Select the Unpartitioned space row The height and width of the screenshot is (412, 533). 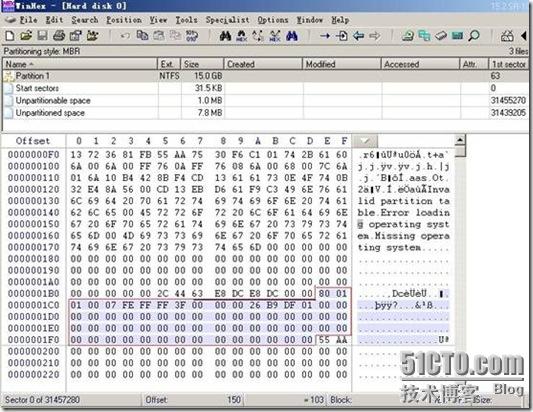click(x=265, y=113)
